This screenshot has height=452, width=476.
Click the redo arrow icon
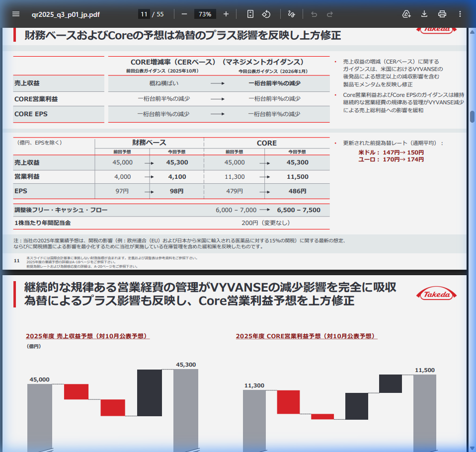point(330,14)
